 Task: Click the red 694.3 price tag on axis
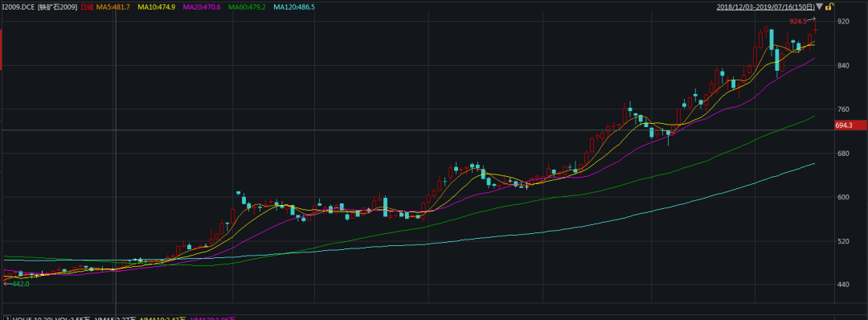(851, 125)
